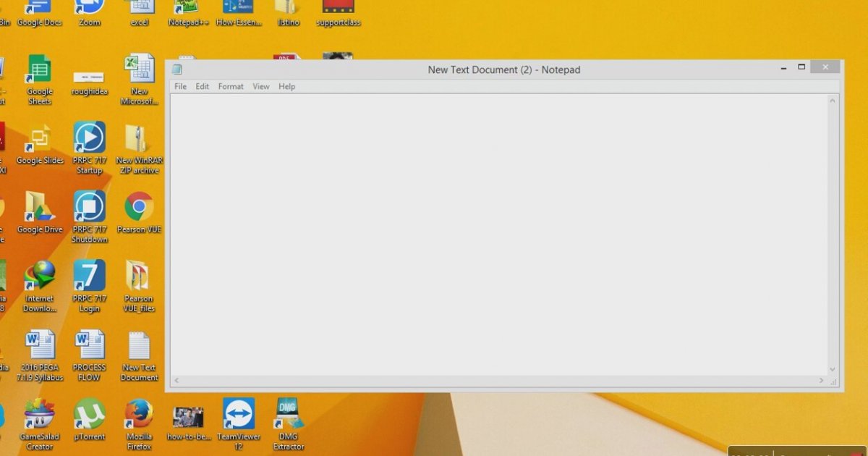Select the PRPC 717 Login shortcut
868x456 pixels.
pos(90,286)
